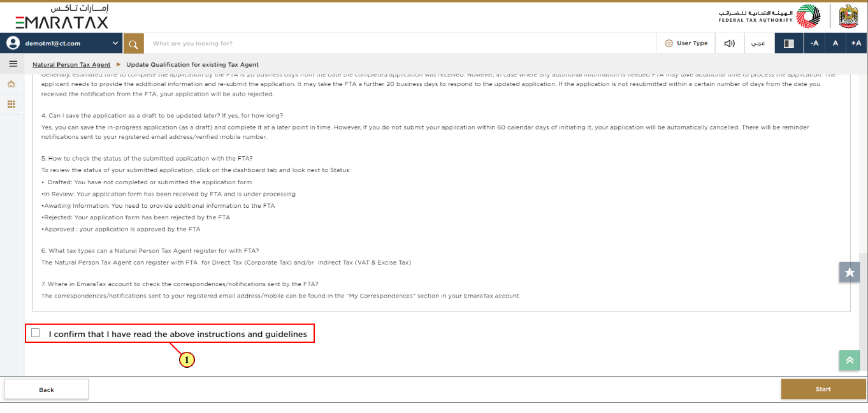Jump to top with double-chevron button
The height and width of the screenshot is (413, 868).
(850, 360)
